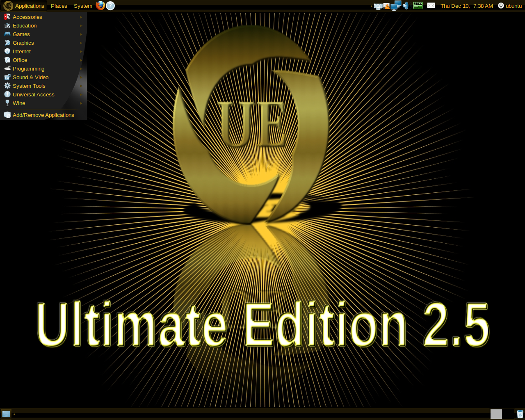Screen dimensions: 525x420
Task: Click the power icon next to ubuntu
Action: click(x=501, y=6)
